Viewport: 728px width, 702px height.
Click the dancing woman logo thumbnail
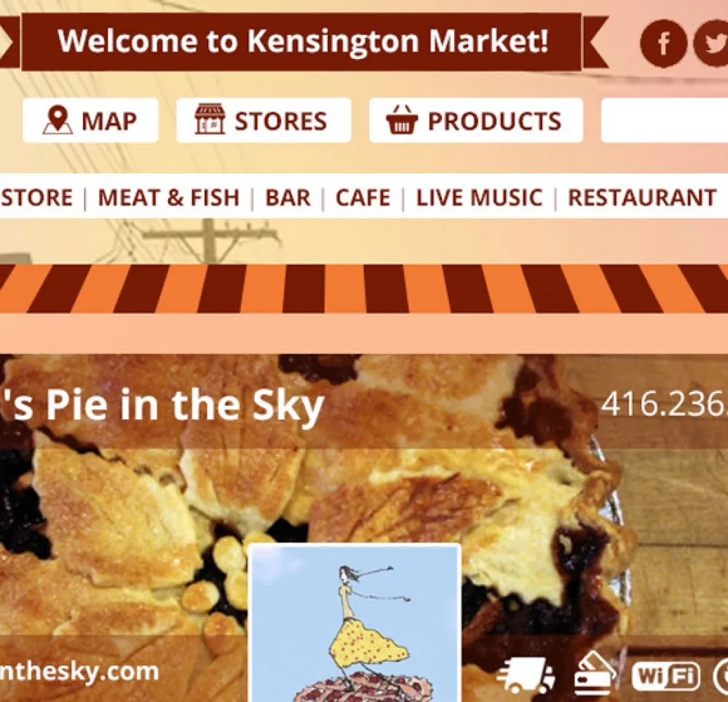click(x=355, y=623)
